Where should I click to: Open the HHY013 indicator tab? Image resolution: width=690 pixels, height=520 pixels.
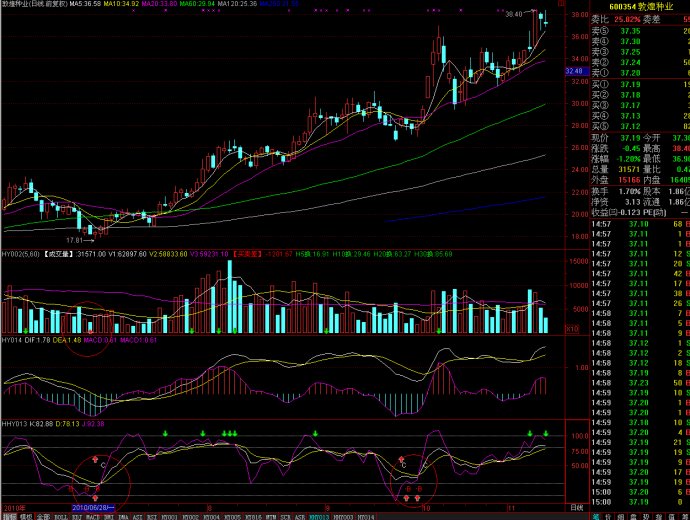click(x=318, y=516)
